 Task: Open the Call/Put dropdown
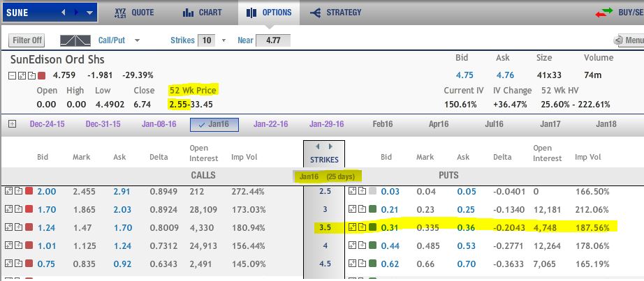pyautogui.click(x=137, y=40)
